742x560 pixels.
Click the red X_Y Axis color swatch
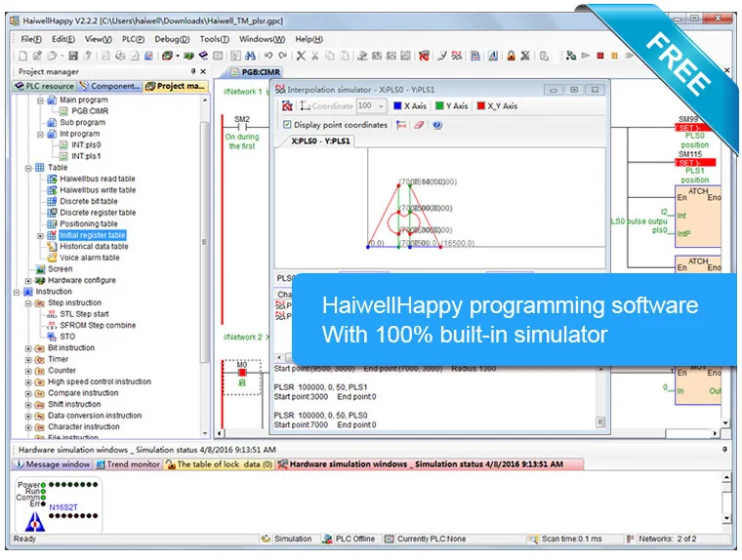point(480,106)
